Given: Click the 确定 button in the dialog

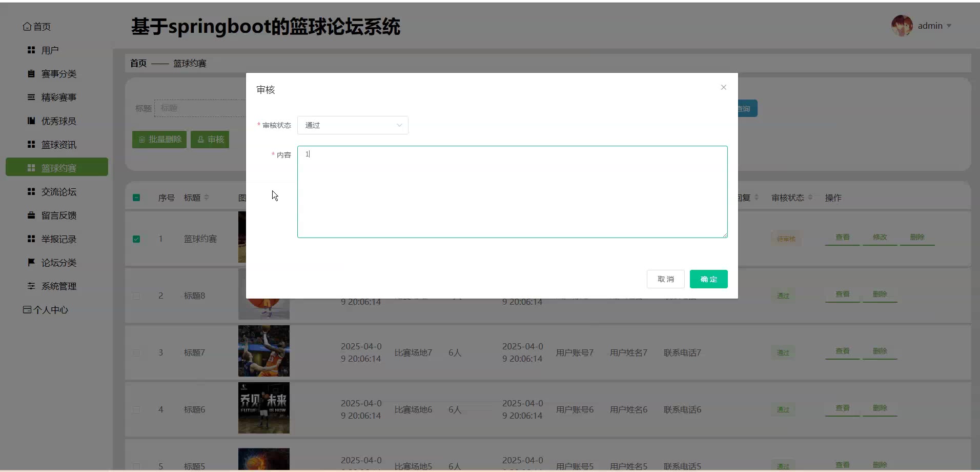Looking at the screenshot, I should (x=709, y=279).
